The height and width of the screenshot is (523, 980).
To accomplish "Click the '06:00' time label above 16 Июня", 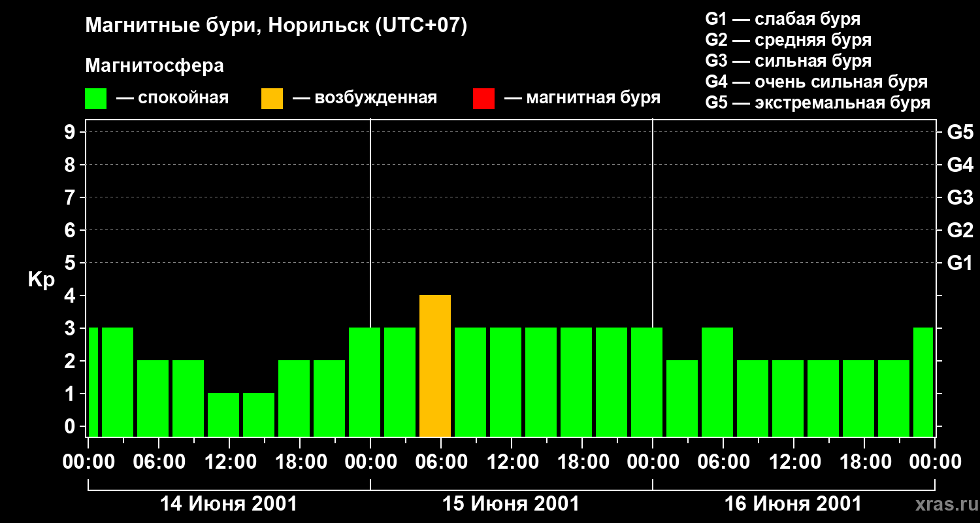I will click(x=723, y=462).
